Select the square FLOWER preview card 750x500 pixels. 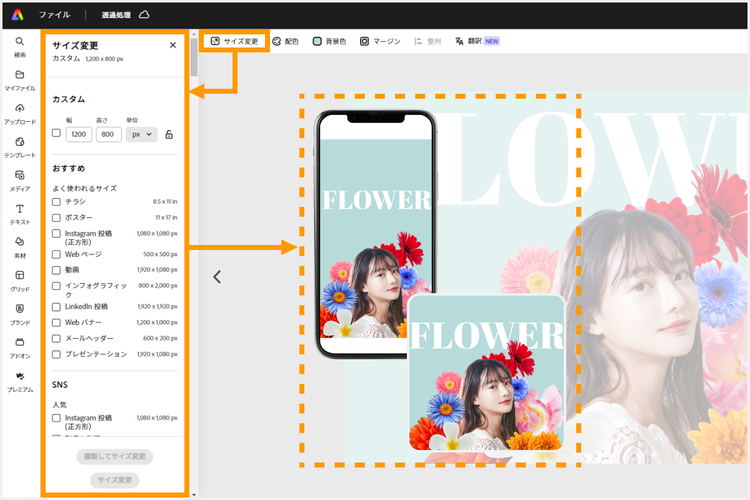[486, 372]
